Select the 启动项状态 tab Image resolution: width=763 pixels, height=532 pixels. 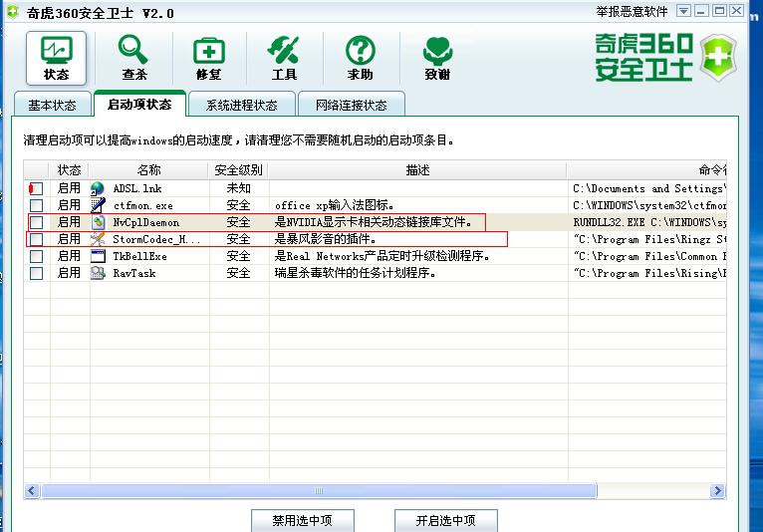pyautogui.click(x=139, y=104)
